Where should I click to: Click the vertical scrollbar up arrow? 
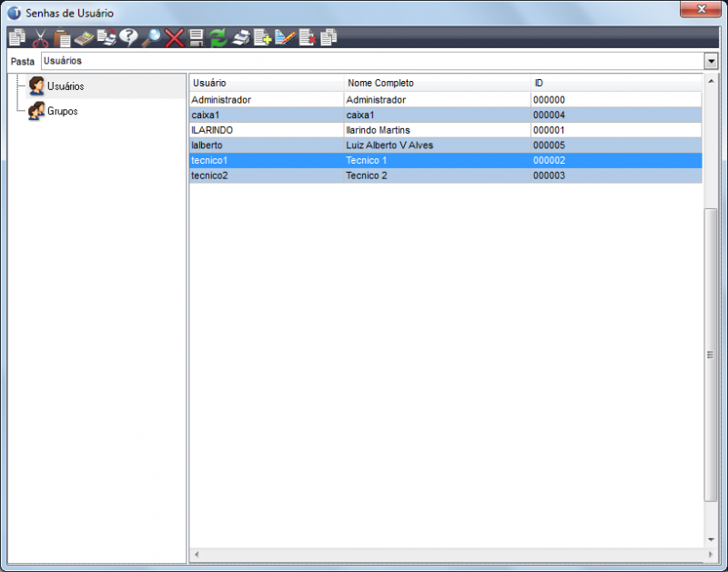[x=711, y=81]
